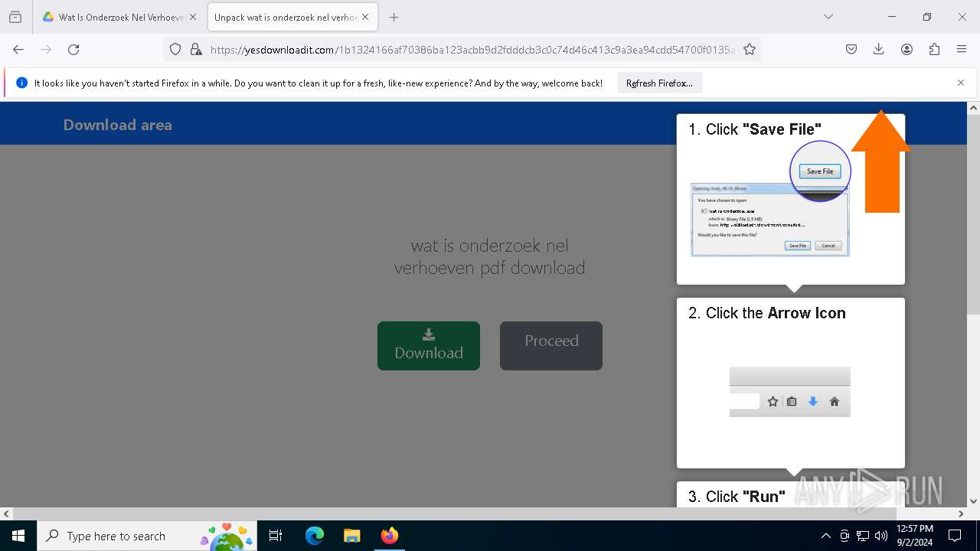Screen dimensions: 980x551
Task: Click the info icon in notification bar
Action: click(x=21, y=83)
